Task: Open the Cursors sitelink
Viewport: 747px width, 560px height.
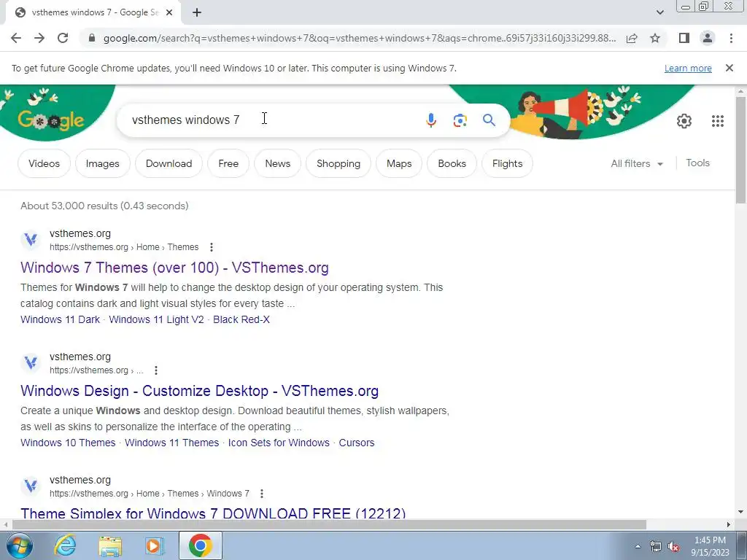Action: click(356, 443)
